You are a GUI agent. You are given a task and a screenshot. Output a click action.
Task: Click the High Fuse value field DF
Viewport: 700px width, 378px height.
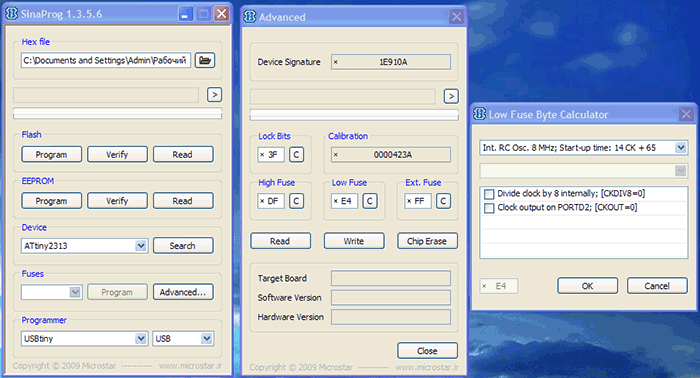click(x=271, y=201)
